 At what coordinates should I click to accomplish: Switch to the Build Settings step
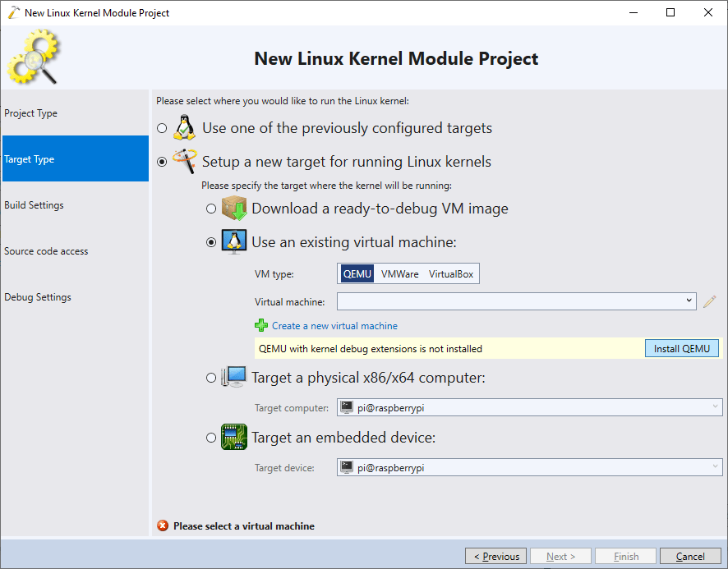pyautogui.click(x=34, y=204)
